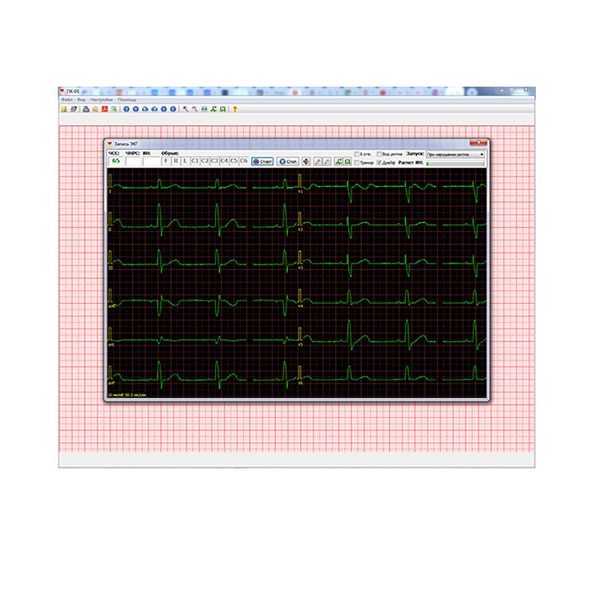Click the second toolbar icon beside open-file

(x=73, y=109)
